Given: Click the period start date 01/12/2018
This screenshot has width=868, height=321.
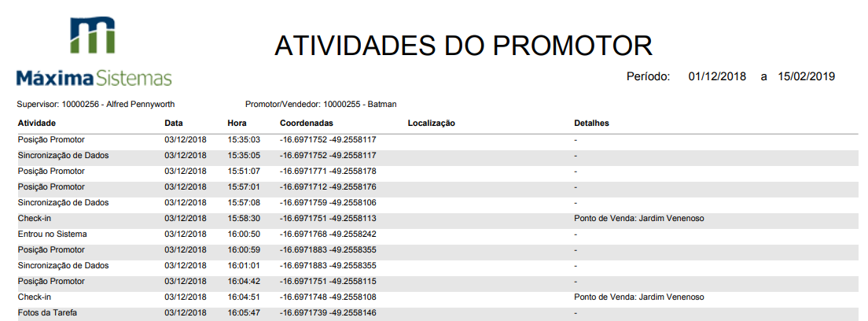Looking at the screenshot, I should 717,77.
